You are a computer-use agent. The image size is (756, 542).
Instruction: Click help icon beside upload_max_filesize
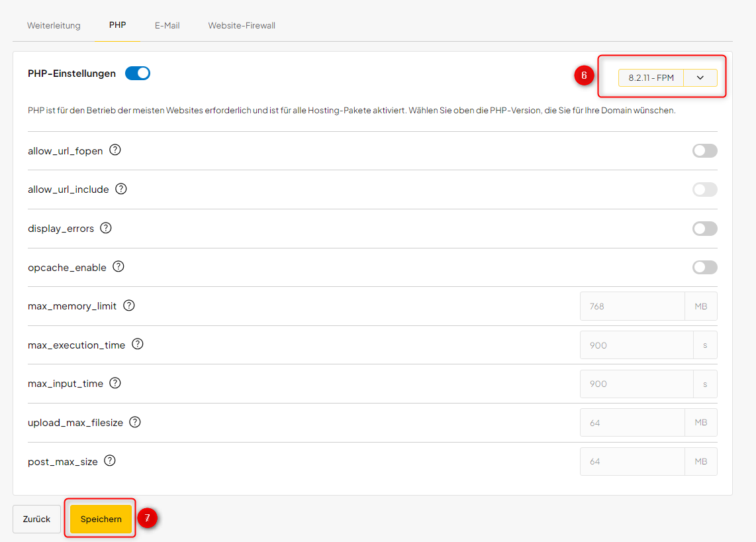pos(135,422)
